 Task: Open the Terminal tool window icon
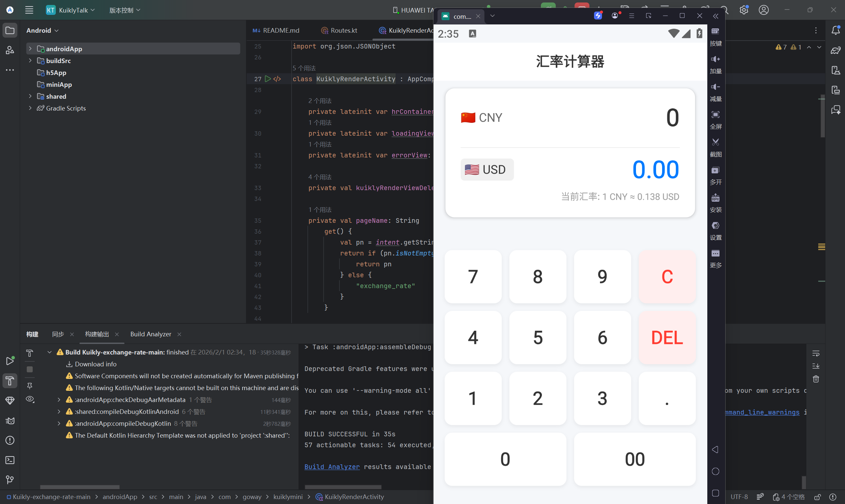[x=10, y=460]
